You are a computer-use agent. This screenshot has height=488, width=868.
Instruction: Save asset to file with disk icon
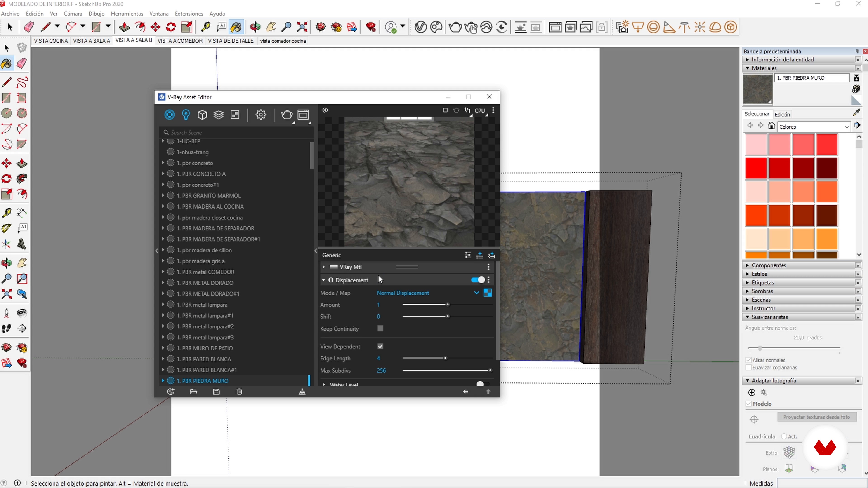click(x=216, y=392)
